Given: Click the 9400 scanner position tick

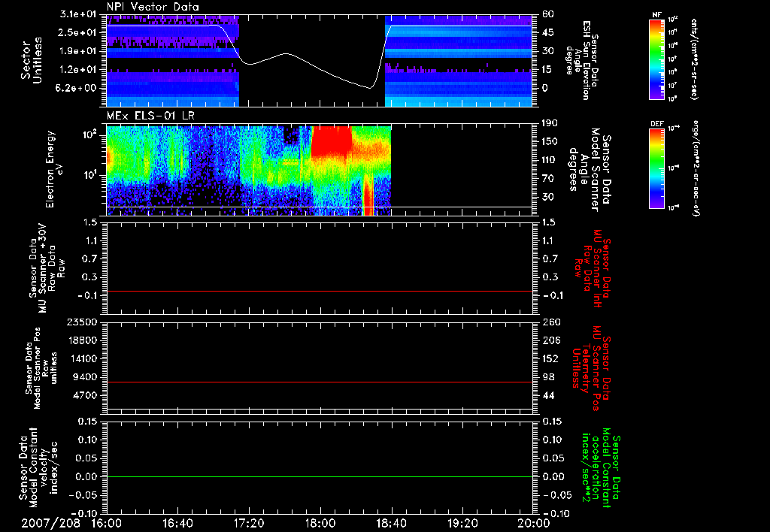Looking at the screenshot, I should pos(84,377).
